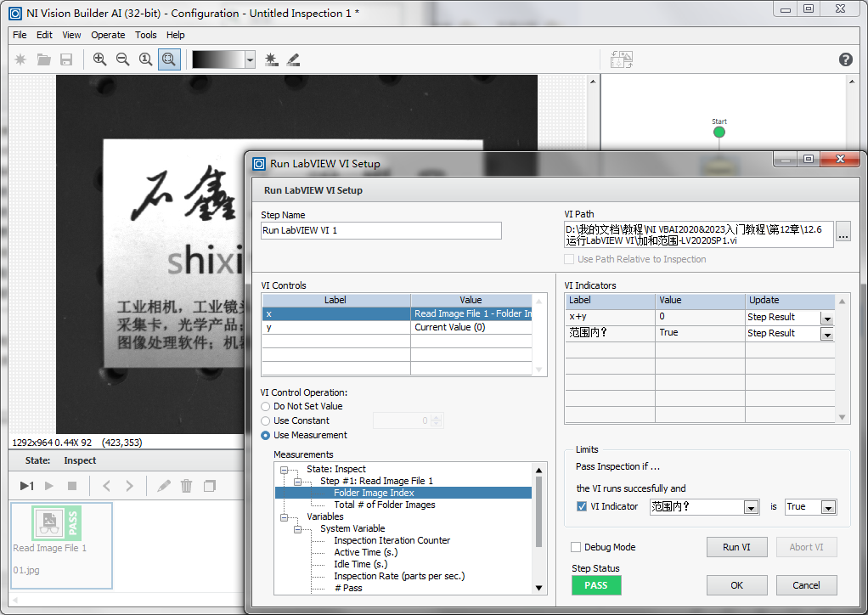This screenshot has width=868, height=615.
Task: Open the help question mark icon
Action: pyautogui.click(x=845, y=59)
